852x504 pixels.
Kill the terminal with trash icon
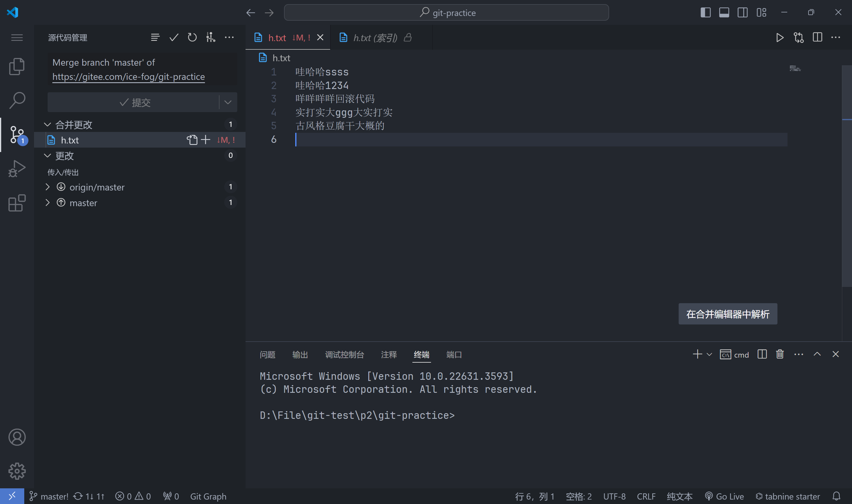(780, 354)
